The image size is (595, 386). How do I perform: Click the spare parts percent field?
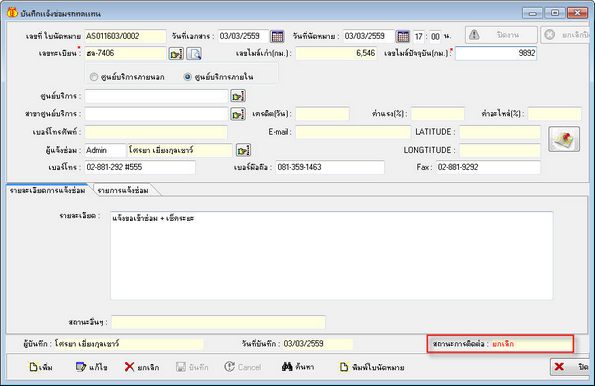coord(554,114)
